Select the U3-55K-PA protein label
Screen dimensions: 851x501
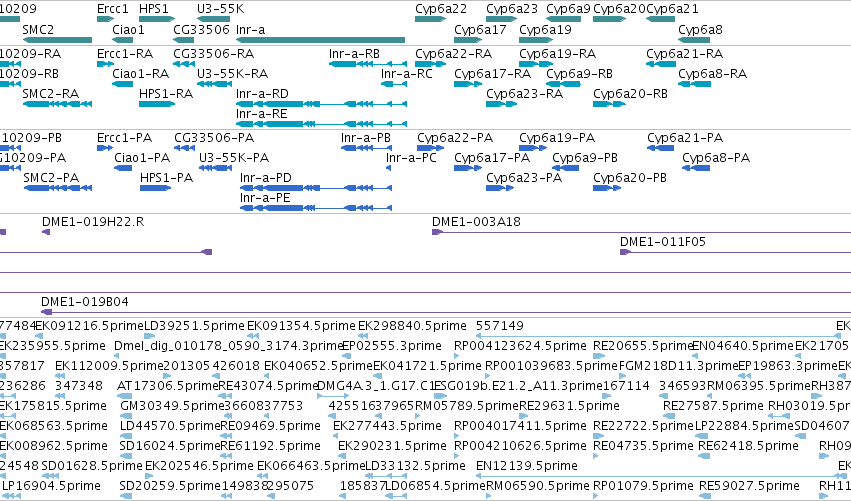(234, 158)
